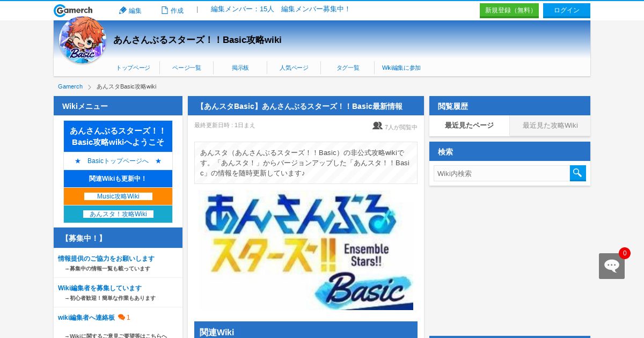This screenshot has width=644, height=338.
Task: Click the 7人が閲覧中 text
Action: click(401, 127)
